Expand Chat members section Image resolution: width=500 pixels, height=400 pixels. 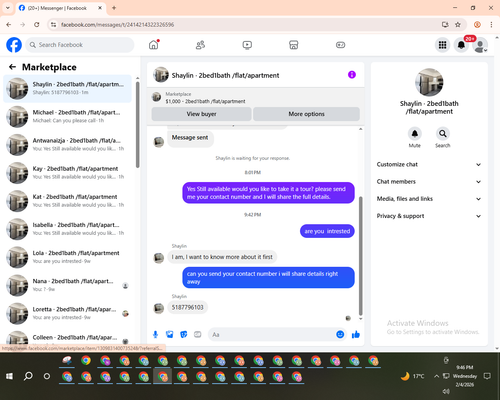click(x=429, y=182)
